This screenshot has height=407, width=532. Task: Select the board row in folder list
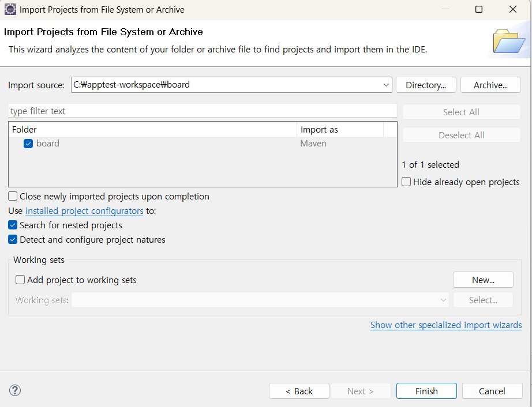point(48,144)
